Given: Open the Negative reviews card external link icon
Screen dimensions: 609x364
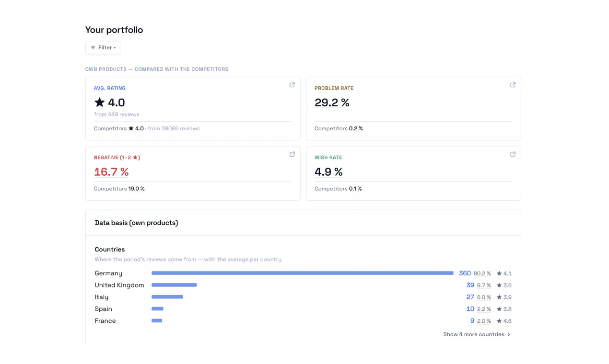Looking at the screenshot, I should coord(292,154).
